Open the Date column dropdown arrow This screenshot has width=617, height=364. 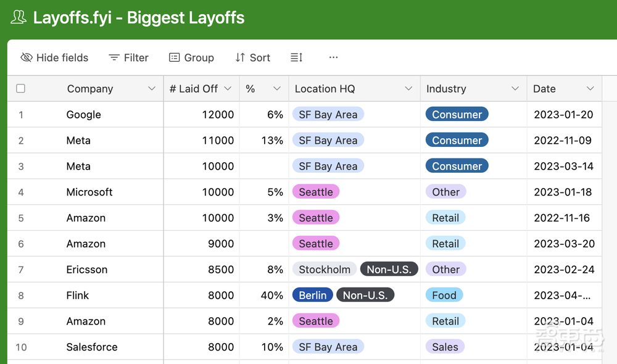(x=590, y=89)
